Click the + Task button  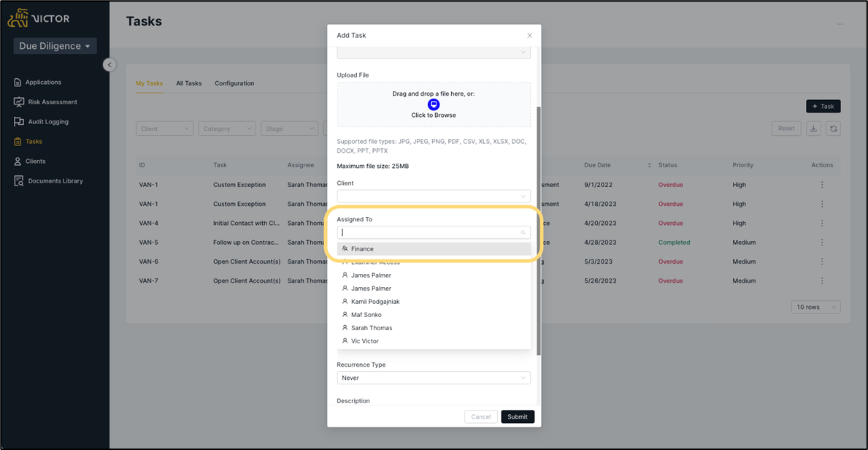point(823,107)
